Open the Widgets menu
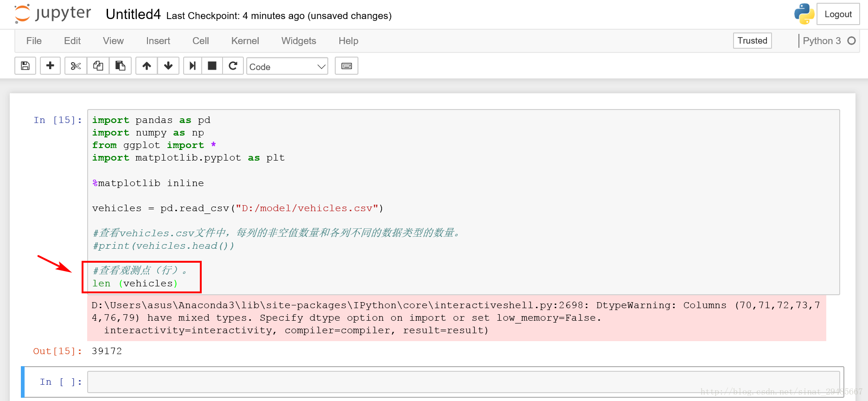This screenshot has height=401, width=868. (x=299, y=41)
